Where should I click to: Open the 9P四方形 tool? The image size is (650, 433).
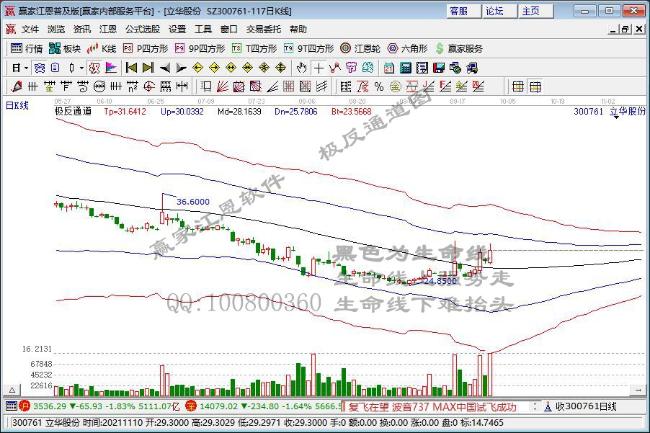click(x=199, y=48)
